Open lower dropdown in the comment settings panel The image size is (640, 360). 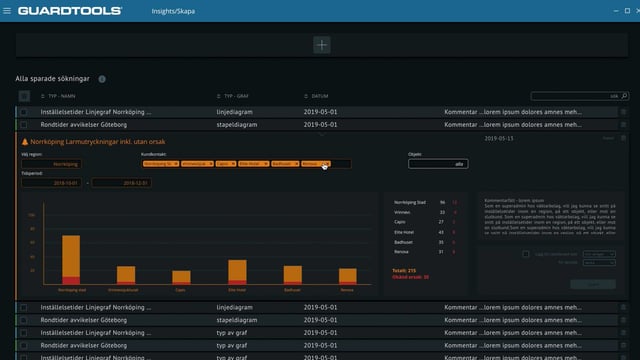click(x=599, y=263)
